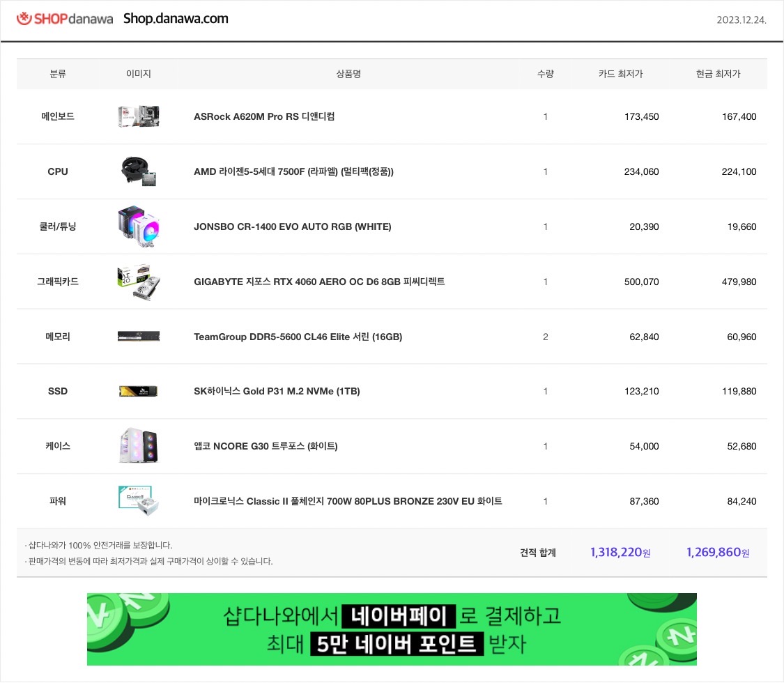This screenshot has height=683, width=784.
Task: Open the GIGABYTE RTX 4060 AERO image
Action: pyautogui.click(x=139, y=282)
